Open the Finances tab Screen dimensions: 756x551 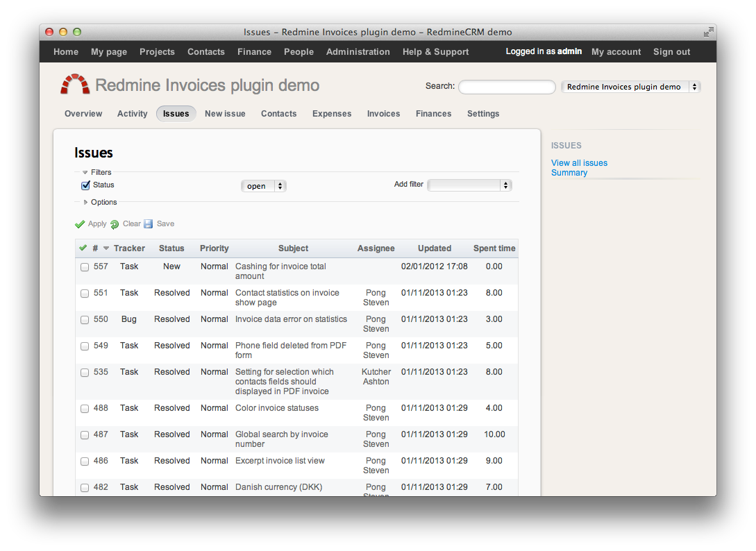[x=433, y=114]
